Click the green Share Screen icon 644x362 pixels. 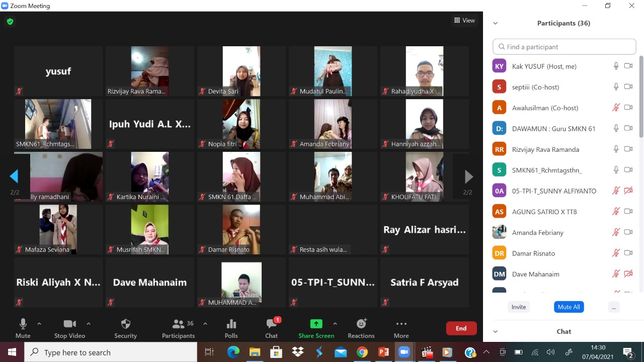click(x=316, y=324)
